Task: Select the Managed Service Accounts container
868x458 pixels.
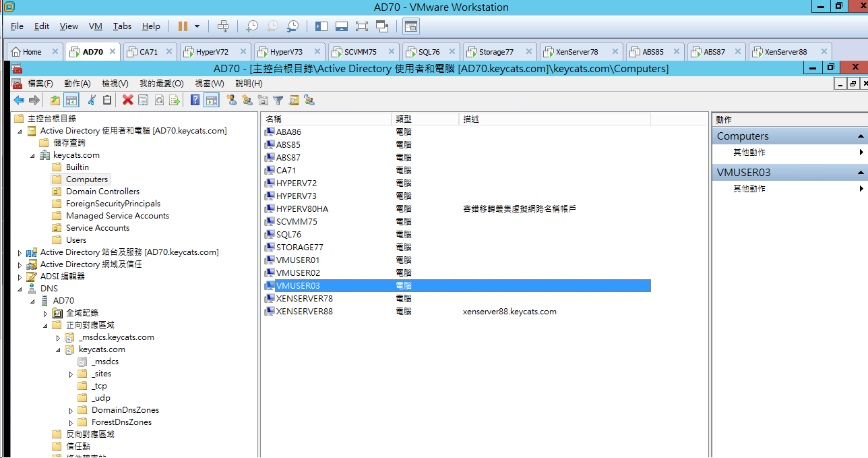Action: tap(117, 216)
